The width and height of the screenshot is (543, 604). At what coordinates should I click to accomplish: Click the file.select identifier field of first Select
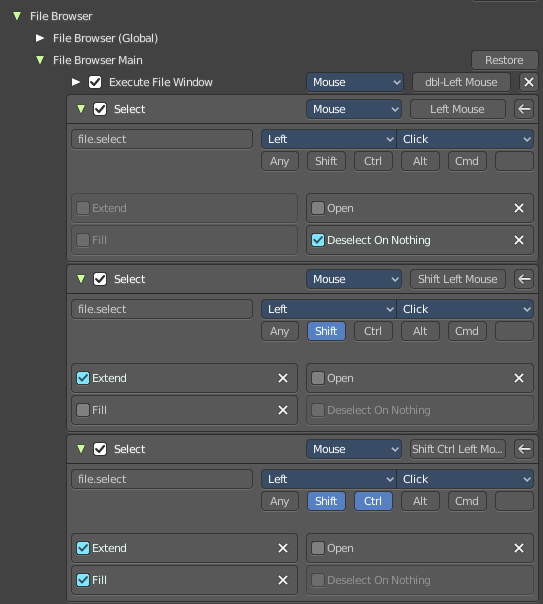pyautogui.click(x=162, y=139)
